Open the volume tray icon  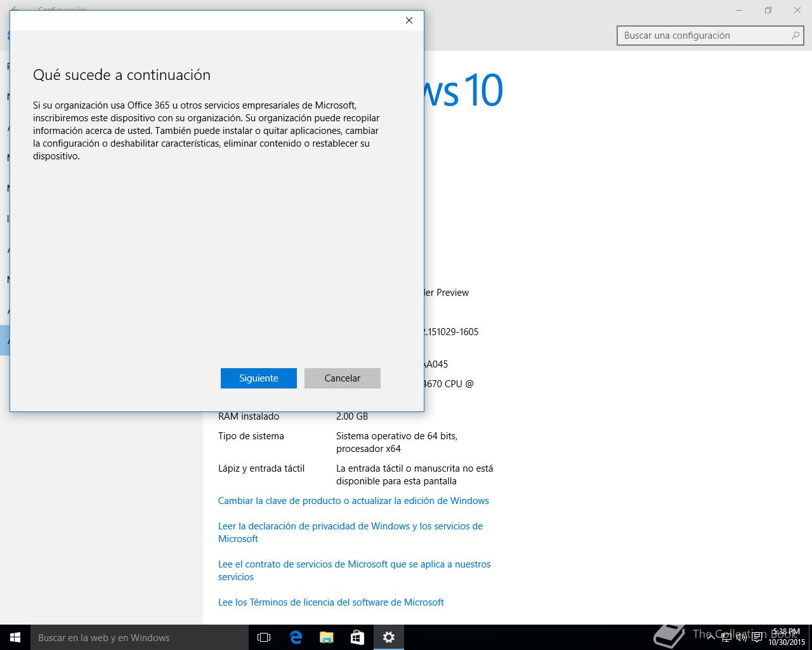pyautogui.click(x=742, y=637)
